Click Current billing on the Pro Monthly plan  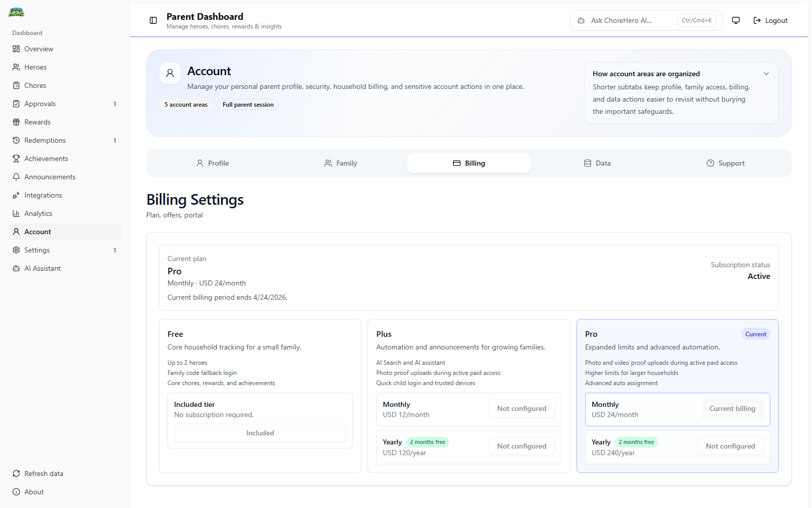click(x=732, y=408)
